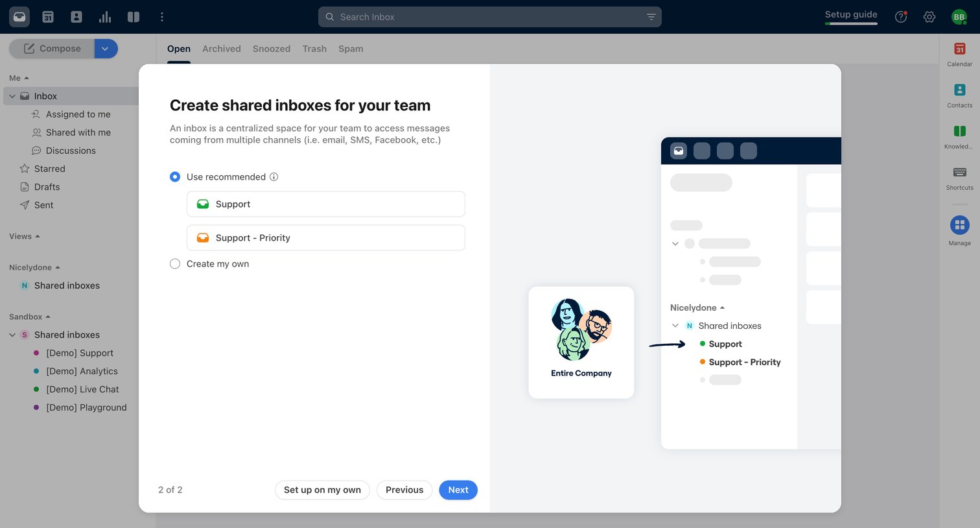
Task: Open the knowledge base book icon in top bar
Action: [x=134, y=17]
